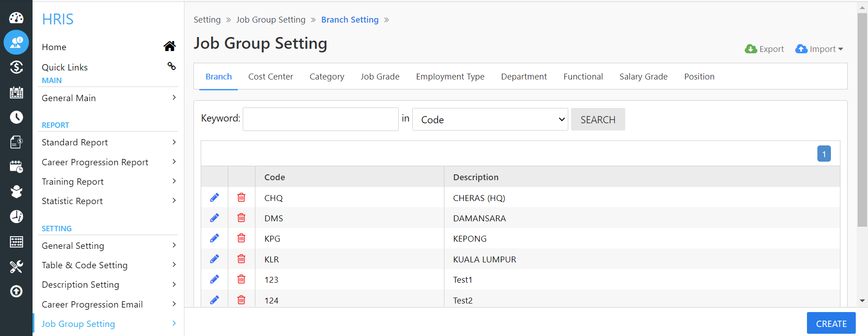Open Quick Links in the sidebar
The width and height of the screenshot is (868, 336).
65,67
